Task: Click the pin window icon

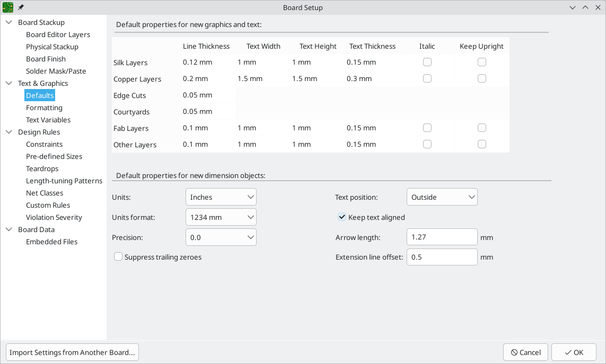Action: pyautogui.click(x=21, y=7)
